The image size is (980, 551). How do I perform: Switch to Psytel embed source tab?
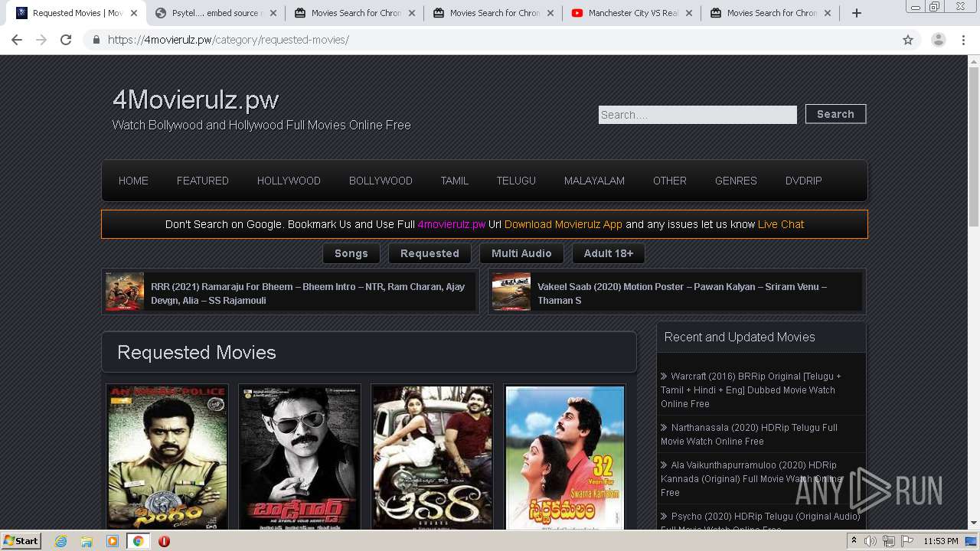point(217,13)
